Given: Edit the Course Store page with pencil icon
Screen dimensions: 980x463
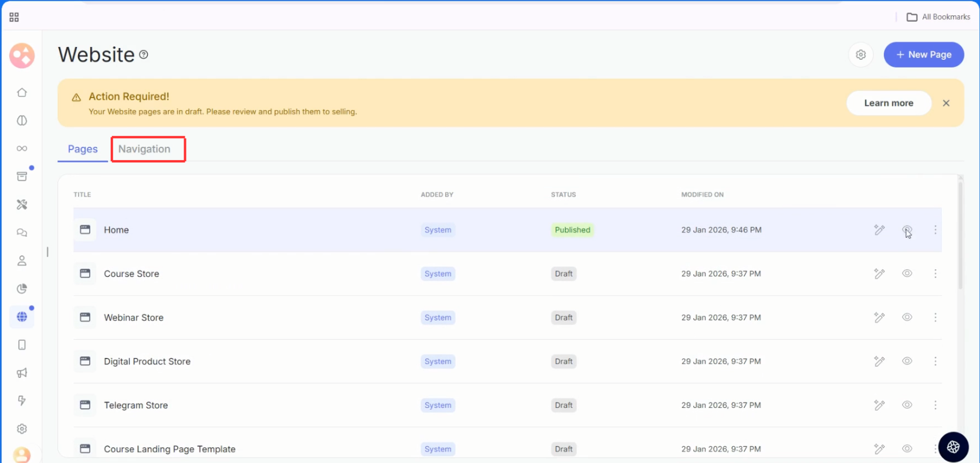Looking at the screenshot, I should (879, 273).
